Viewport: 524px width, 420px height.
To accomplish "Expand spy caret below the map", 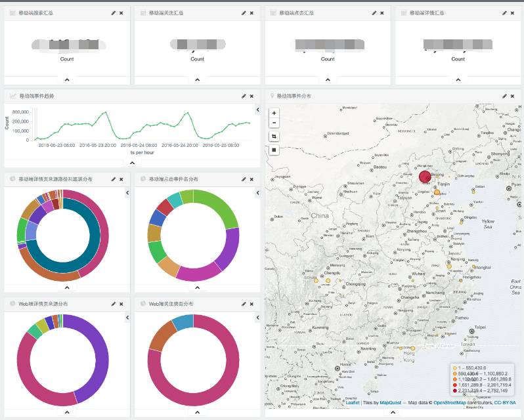I will (x=393, y=413).
